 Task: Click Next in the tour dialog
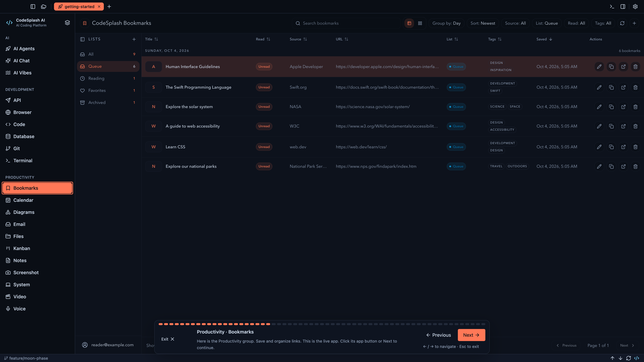click(471, 335)
